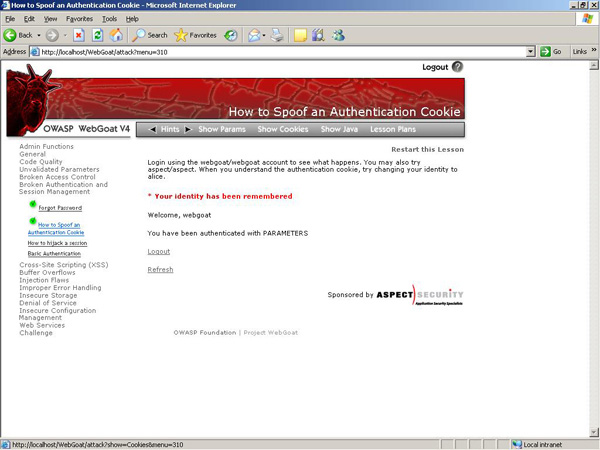Open the View menu
The width and height of the screenshot is (600, 450).
pos(50,19)
